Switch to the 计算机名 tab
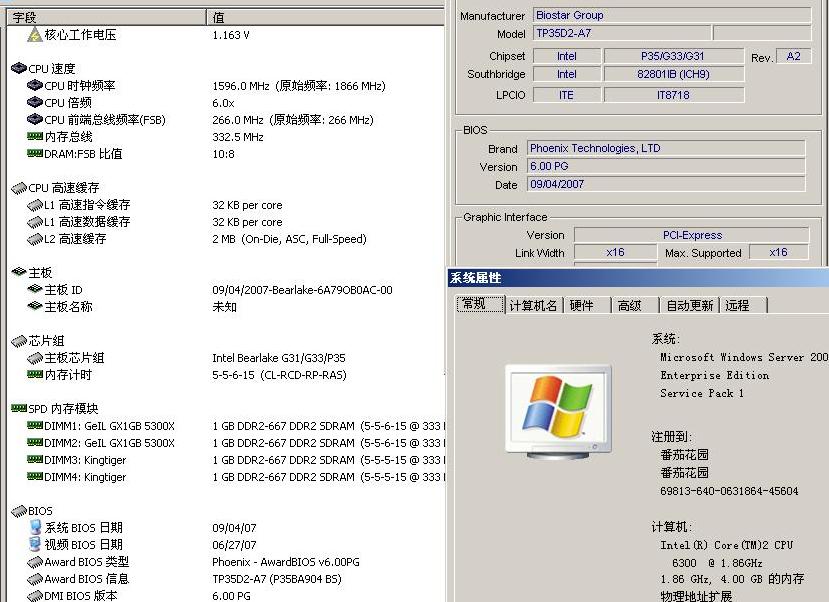Screen dimensions: 829x602 pyautogui.click(x=533, y=305)
